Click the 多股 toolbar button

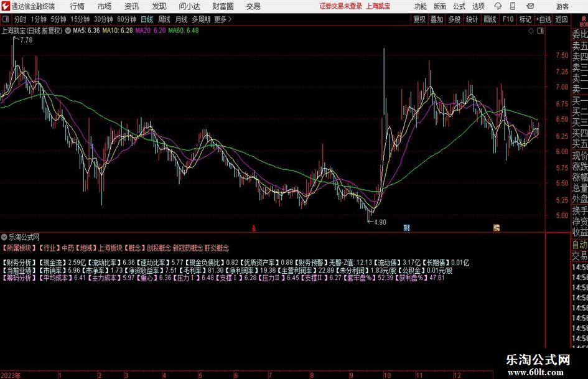click(x=454, y=19)
